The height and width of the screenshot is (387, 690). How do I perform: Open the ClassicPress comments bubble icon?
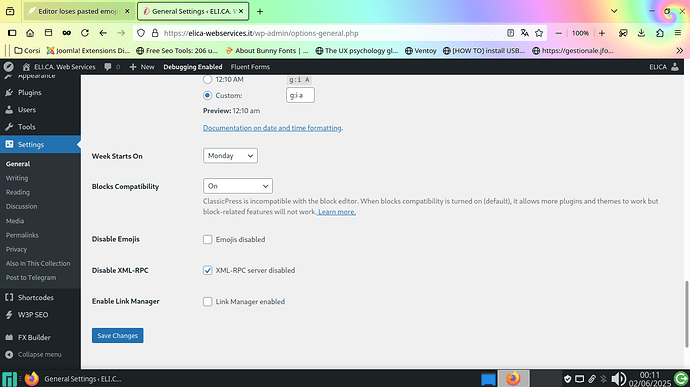pos(108,67)
